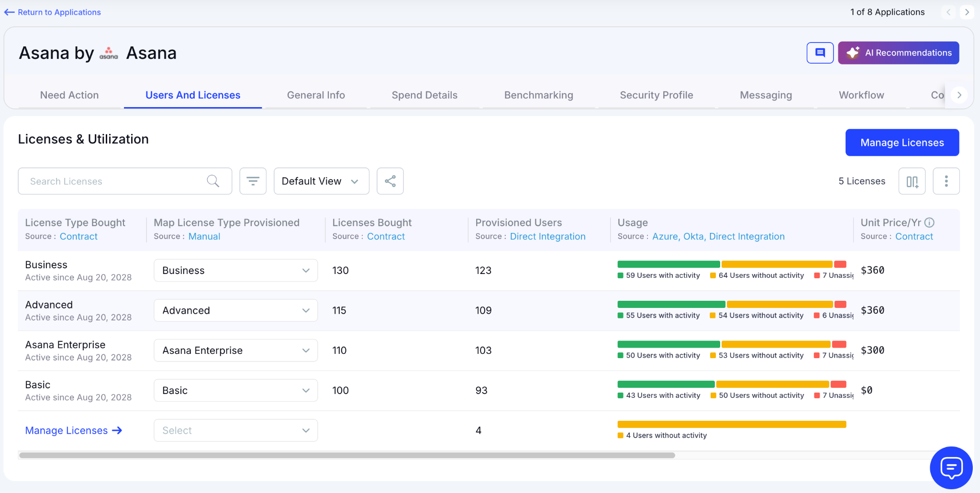The image size is (980, 493).
Task: Click 43 Users with activity legend
Action: tap(659, 395)
